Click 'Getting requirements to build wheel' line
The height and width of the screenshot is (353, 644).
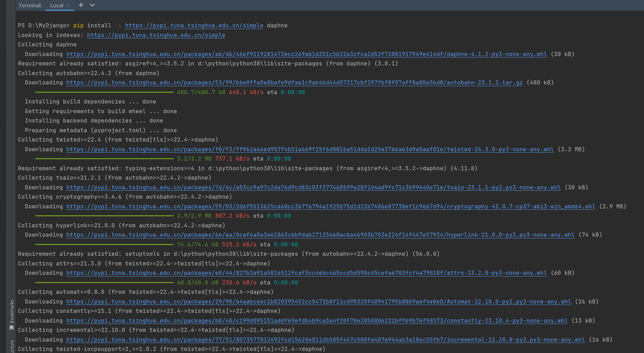pyautogui.click(x=101, y=111)
